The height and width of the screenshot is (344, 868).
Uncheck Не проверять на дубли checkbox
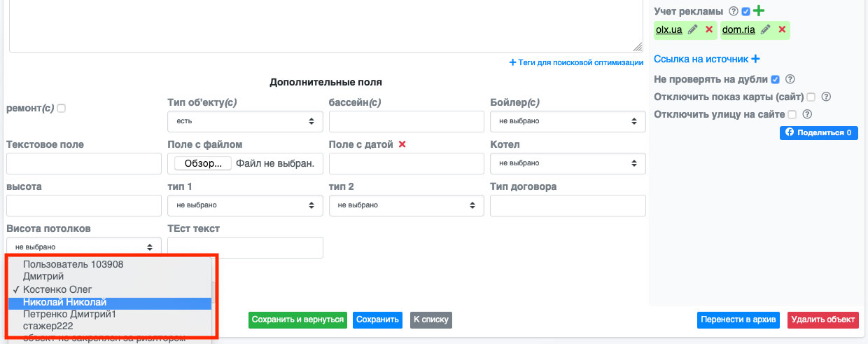775,79
